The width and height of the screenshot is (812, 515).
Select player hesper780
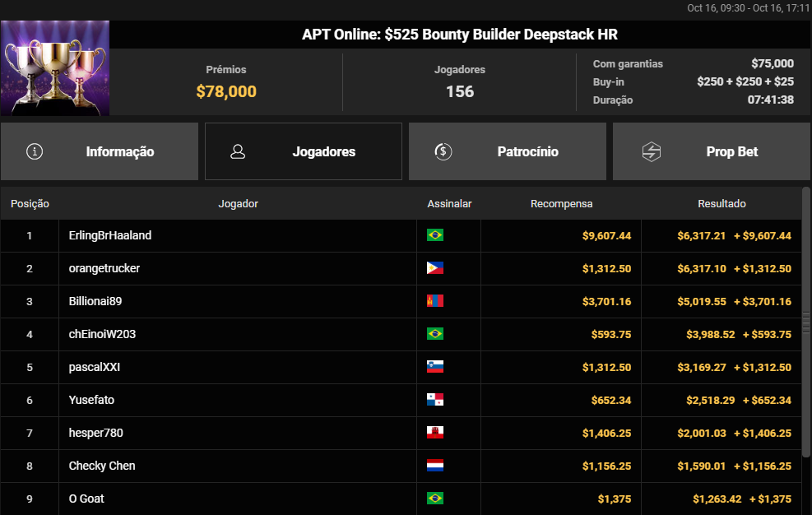coord(95,433)
